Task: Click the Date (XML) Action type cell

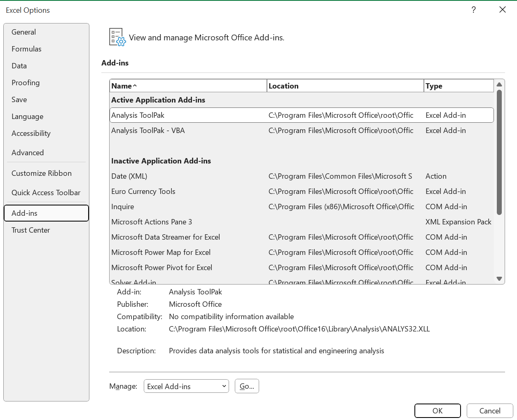Action: tap(436, 176)
